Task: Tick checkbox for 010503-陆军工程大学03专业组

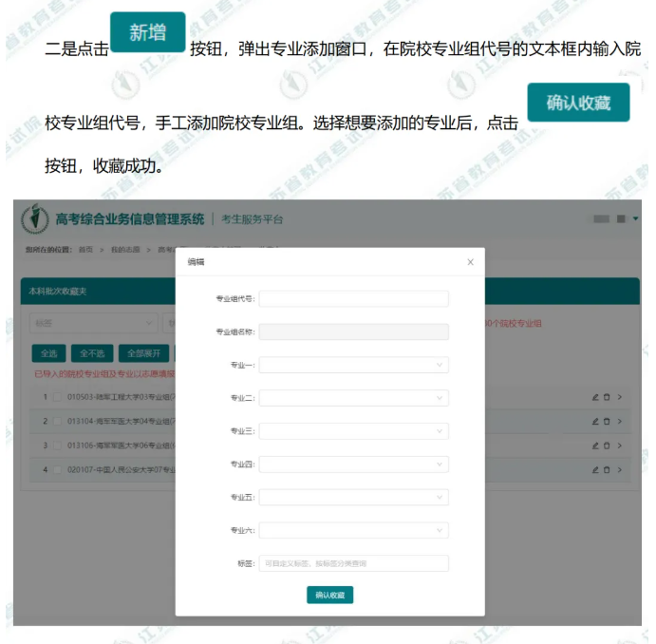Action: (57, 397)
